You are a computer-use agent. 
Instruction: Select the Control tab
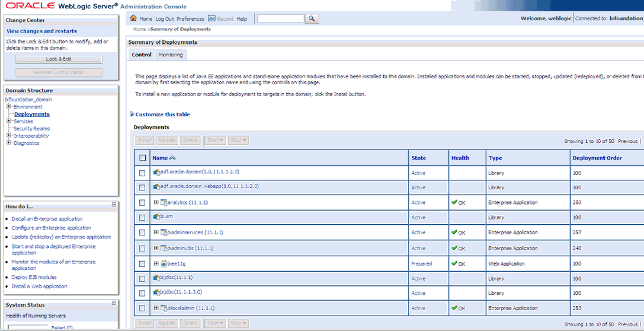pos(142,55)
